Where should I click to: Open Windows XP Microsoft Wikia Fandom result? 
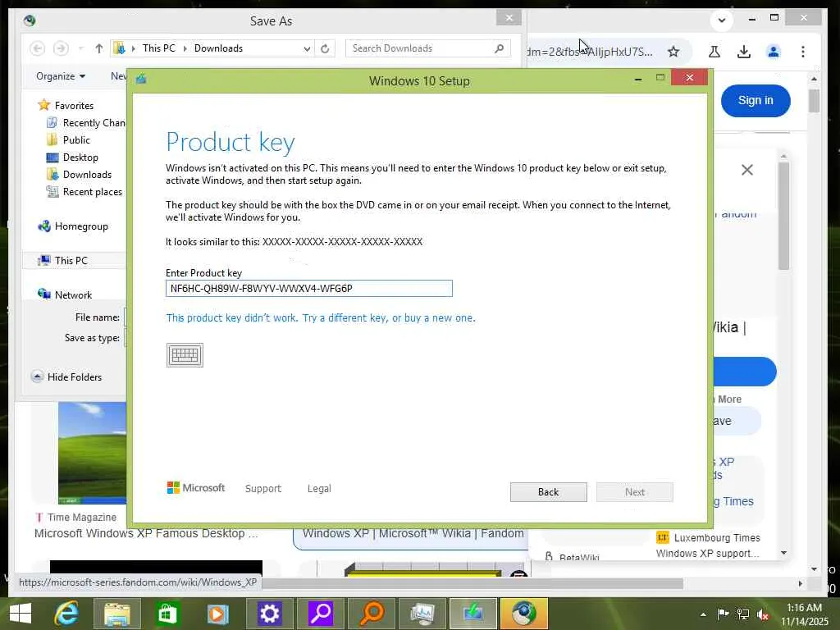413,533
